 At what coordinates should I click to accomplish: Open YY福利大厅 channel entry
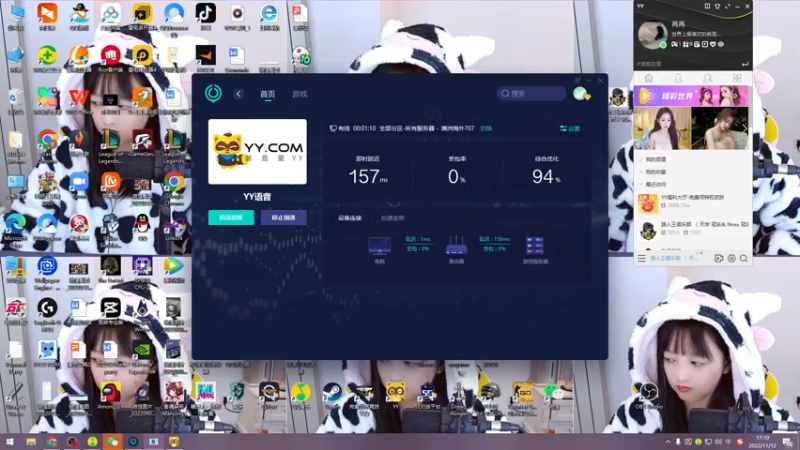point(692,202)
